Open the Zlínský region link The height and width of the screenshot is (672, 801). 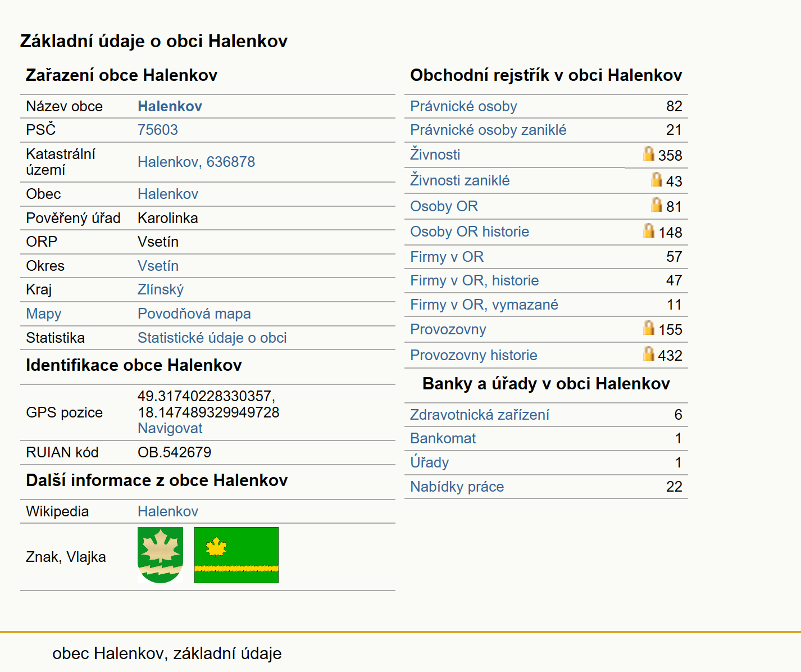tap(161, 289)
